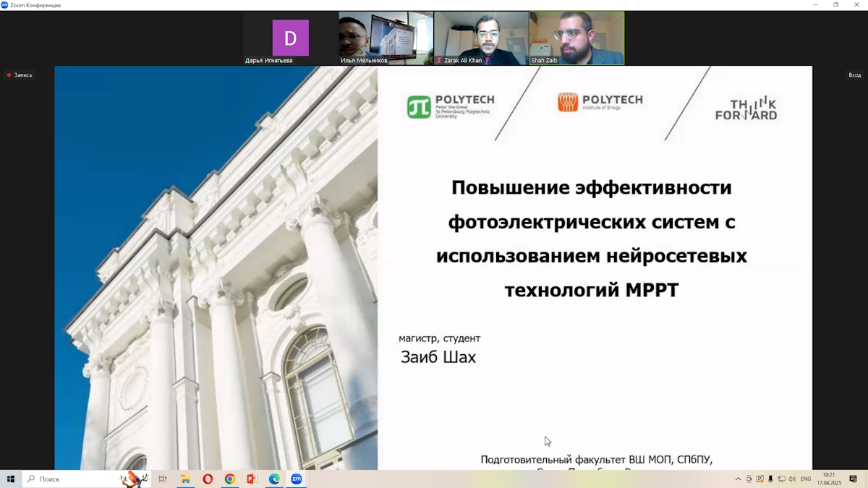Click the Think Forward logo on the slide
Screen dimensions: 868x488
coord(746,108)
